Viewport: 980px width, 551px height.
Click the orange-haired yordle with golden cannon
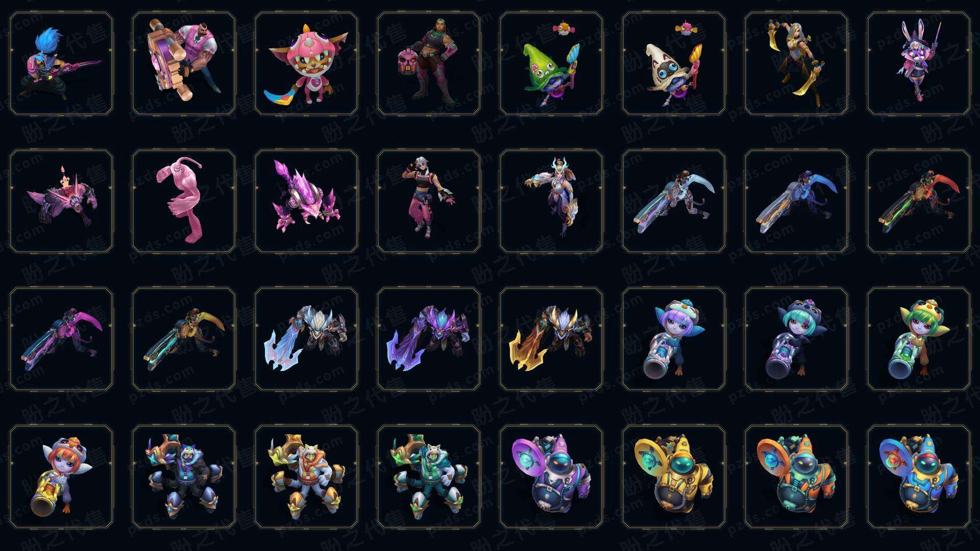click(61, 477)
